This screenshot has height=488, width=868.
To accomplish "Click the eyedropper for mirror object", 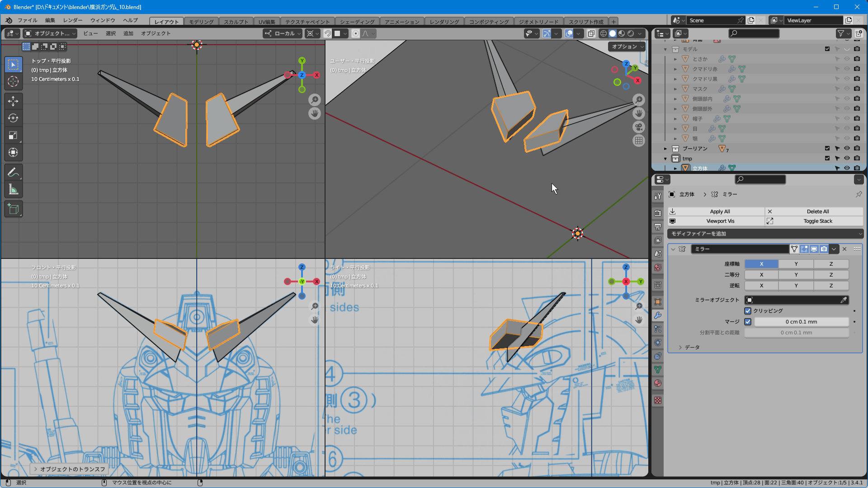I will pos(844,300).
